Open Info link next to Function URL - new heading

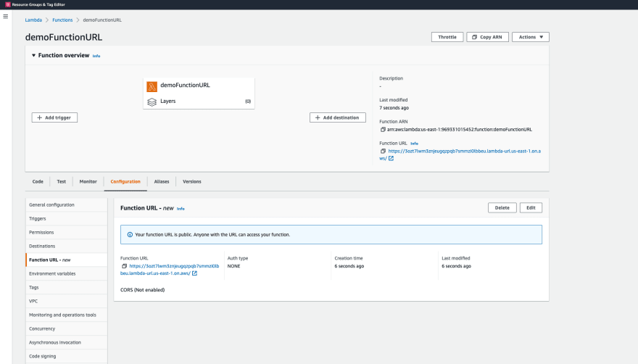tap(181, 209)
